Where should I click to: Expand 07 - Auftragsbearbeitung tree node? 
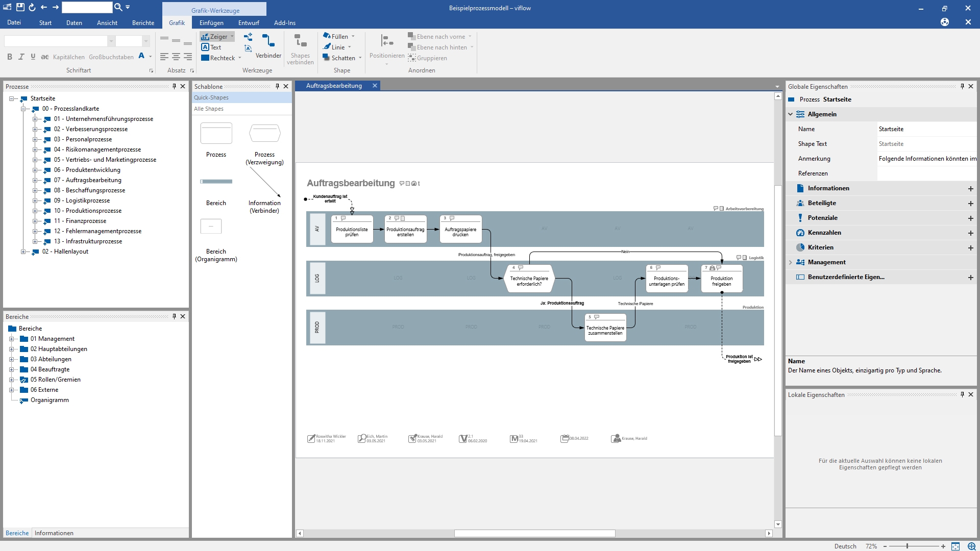click(x=35, y=180)
